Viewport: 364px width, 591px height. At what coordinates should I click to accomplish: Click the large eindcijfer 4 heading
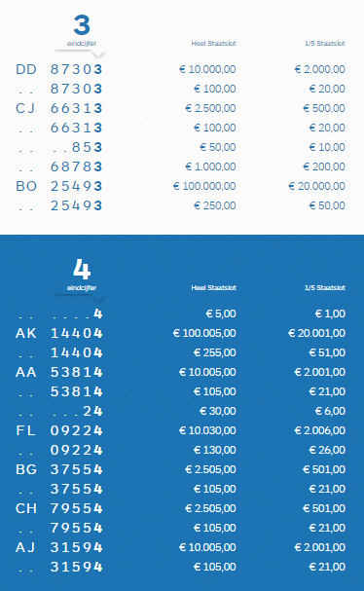(x=82, y=269)
